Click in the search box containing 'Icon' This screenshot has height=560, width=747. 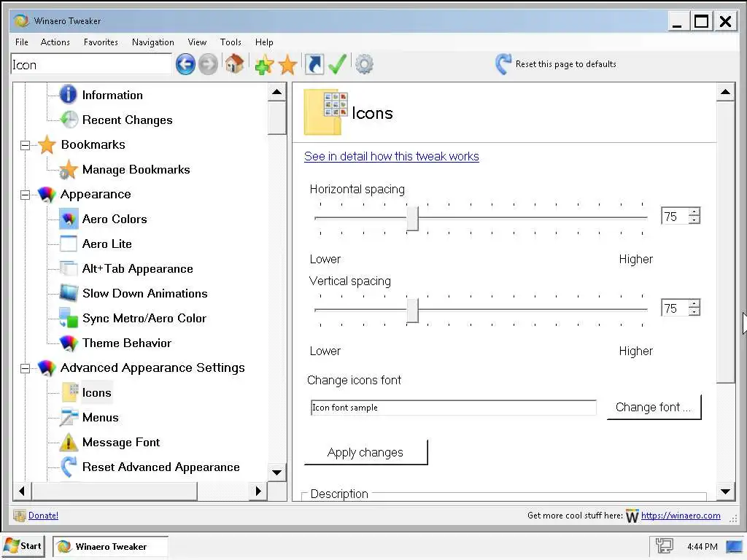[x=91, y=64]
